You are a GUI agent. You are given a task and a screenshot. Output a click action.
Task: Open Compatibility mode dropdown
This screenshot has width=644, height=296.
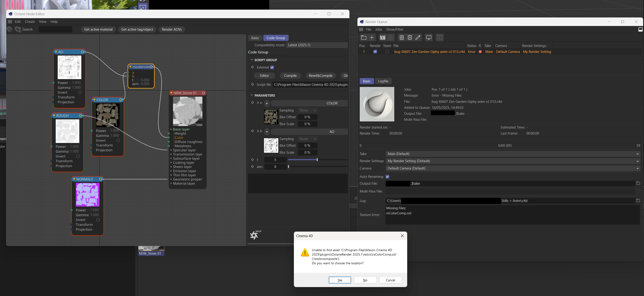click(x=316, y=45)
